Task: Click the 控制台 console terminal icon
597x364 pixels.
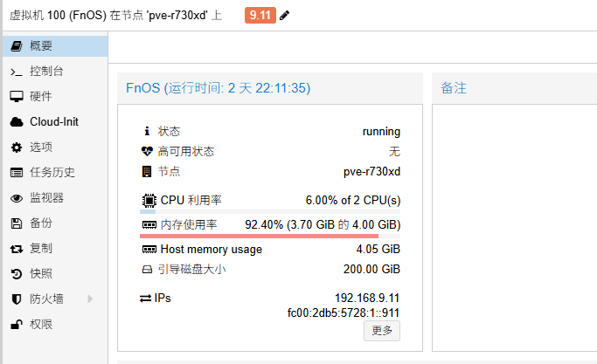Action: pos(16,71)
